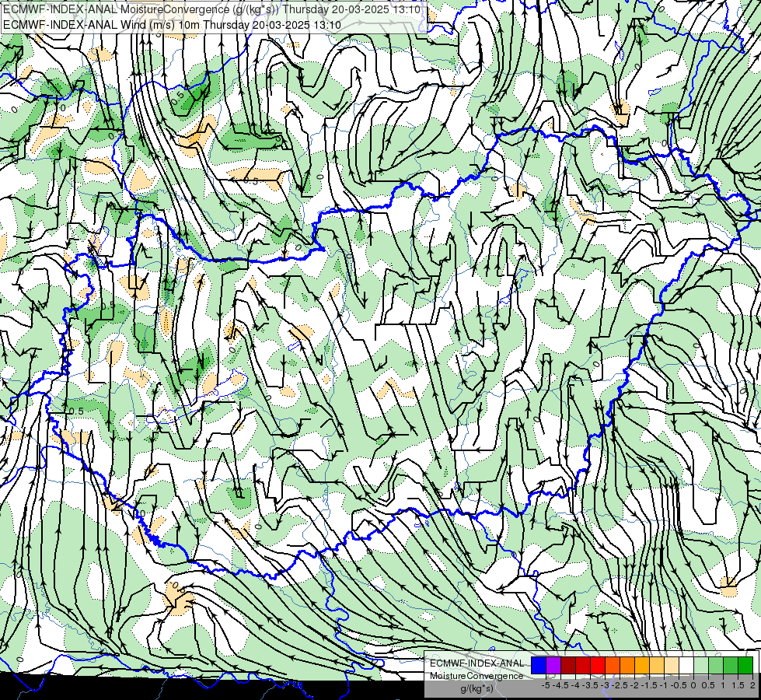Viewport: 761px width, 700px height.
Task: Pick the pale beige swatch between -1 and -0.5
Action: coord(672,665)
